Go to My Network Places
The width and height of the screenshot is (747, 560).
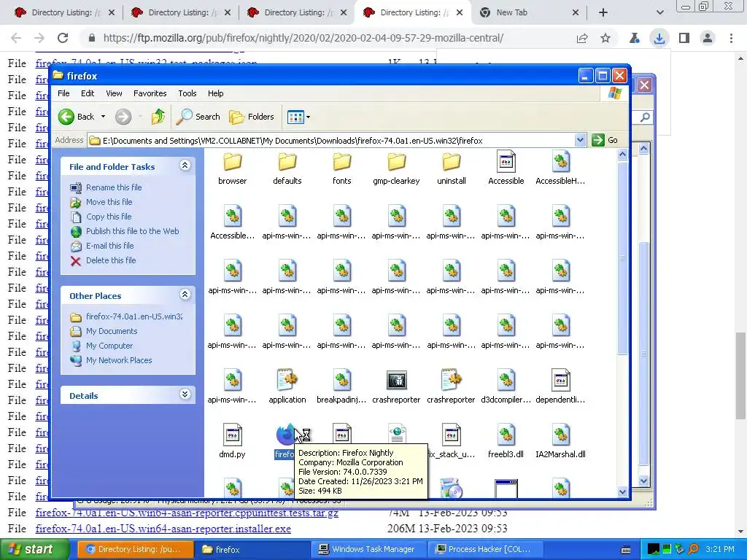tap(119, 360)
